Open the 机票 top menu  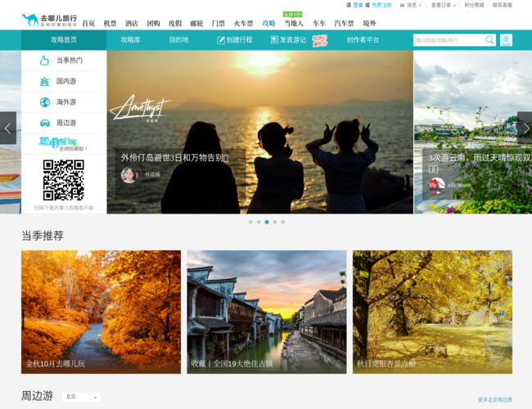pos(110,23)
